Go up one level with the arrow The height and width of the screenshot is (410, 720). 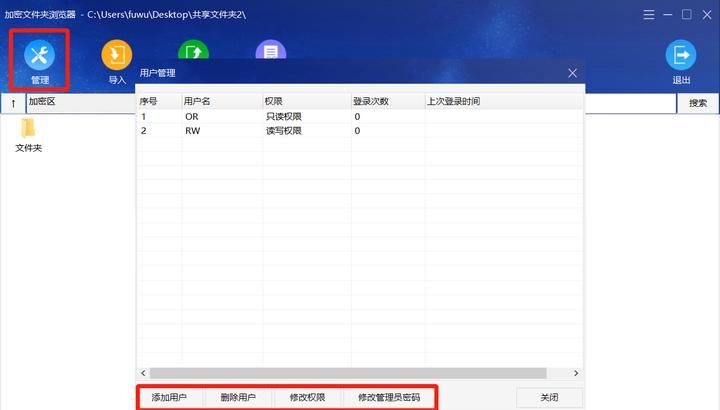[x=13, y=103]
